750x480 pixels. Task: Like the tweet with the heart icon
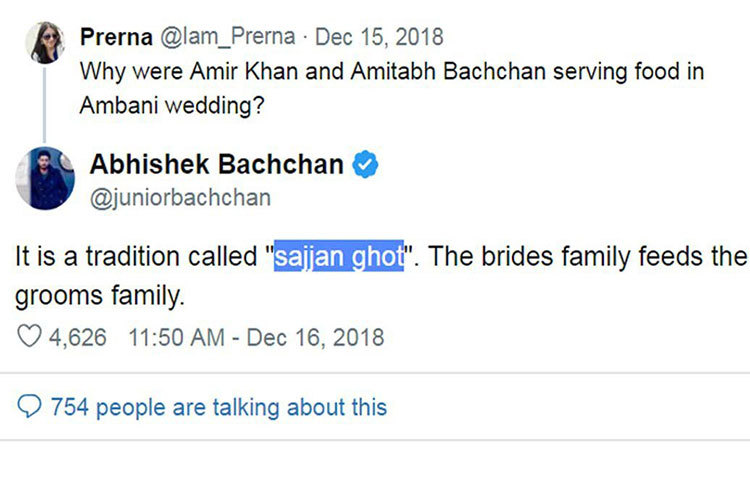click(29, 336)
